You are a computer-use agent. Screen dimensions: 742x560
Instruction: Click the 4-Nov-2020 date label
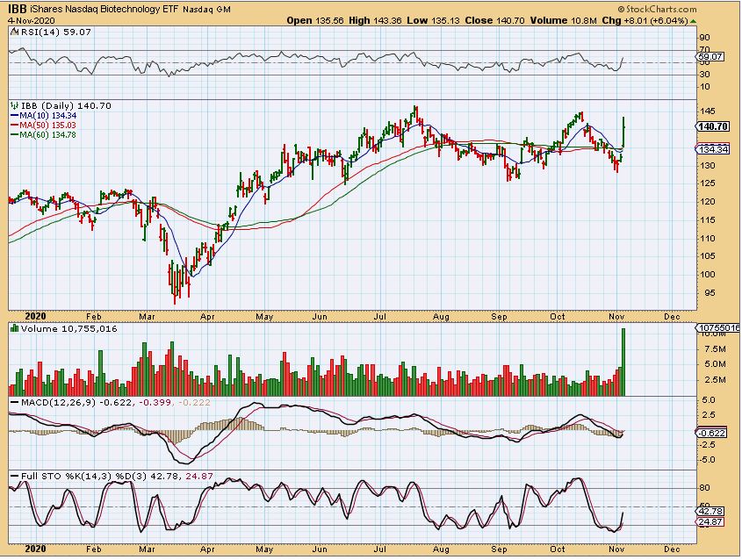[32, 20]
